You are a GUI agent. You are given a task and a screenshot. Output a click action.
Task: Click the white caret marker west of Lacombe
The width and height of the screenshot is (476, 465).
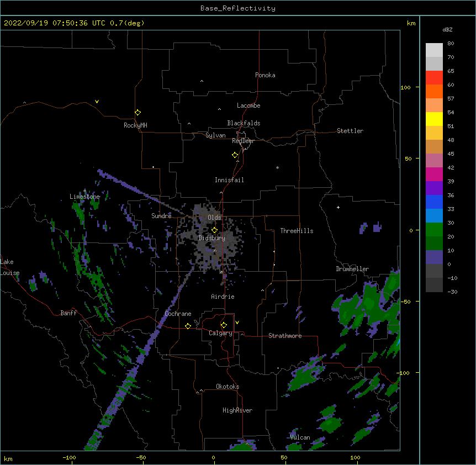(x=219, y=109)
